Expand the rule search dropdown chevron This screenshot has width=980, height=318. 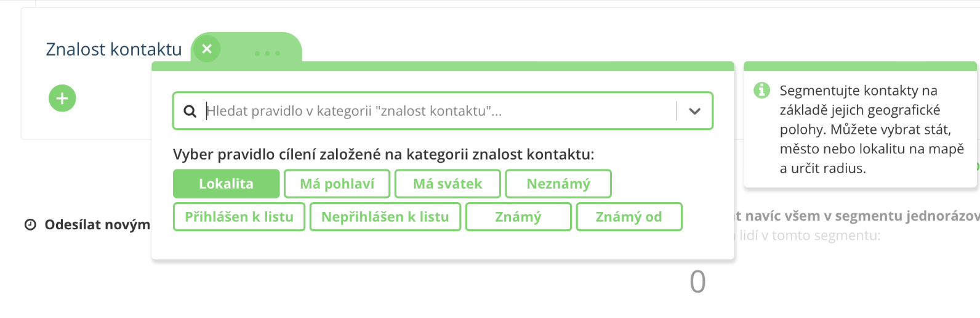click(x=694, y=111)
